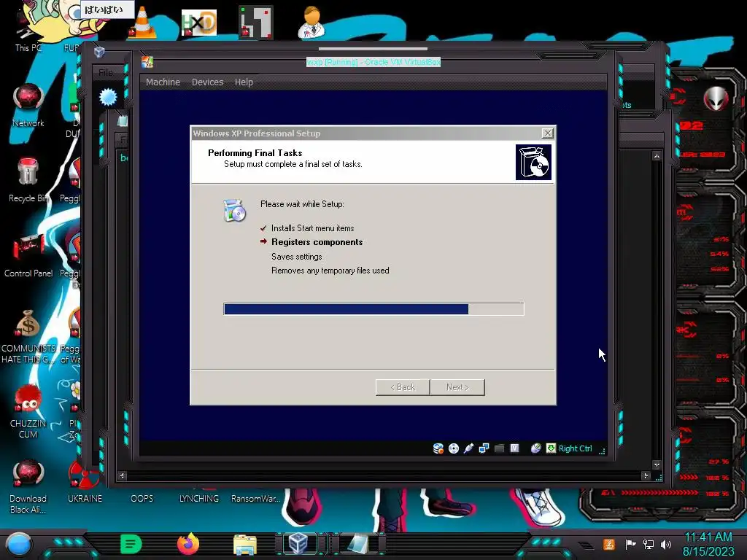Open the taskbar clock showing 11:41 AM
747x560 pixels.
(x=708, y=544)
